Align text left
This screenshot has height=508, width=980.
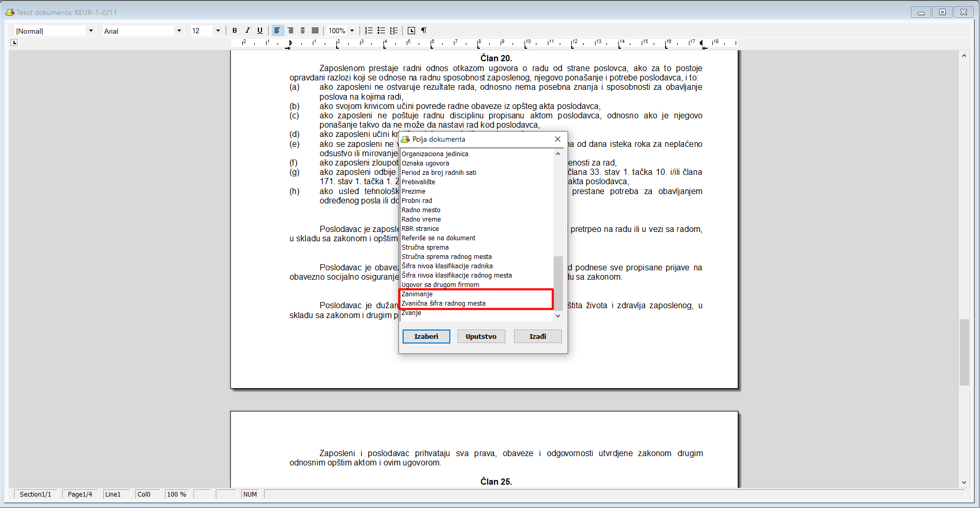[277, 31]
